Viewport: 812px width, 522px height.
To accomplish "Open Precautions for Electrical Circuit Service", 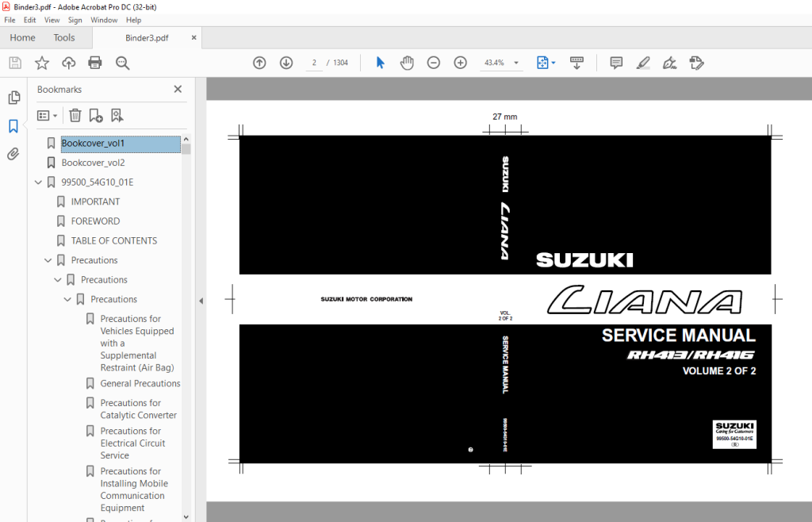I will (x=132, y=443).
